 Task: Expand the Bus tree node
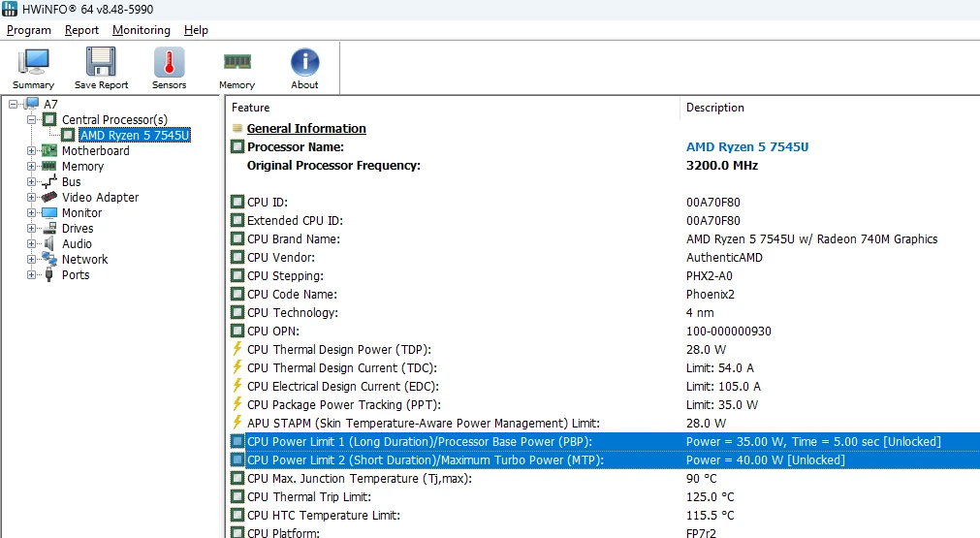pos(31,182)
